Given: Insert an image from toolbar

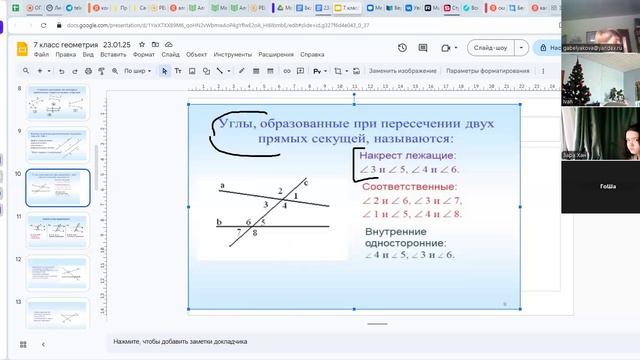Looking at the screenshot, I should pos(192,71).
